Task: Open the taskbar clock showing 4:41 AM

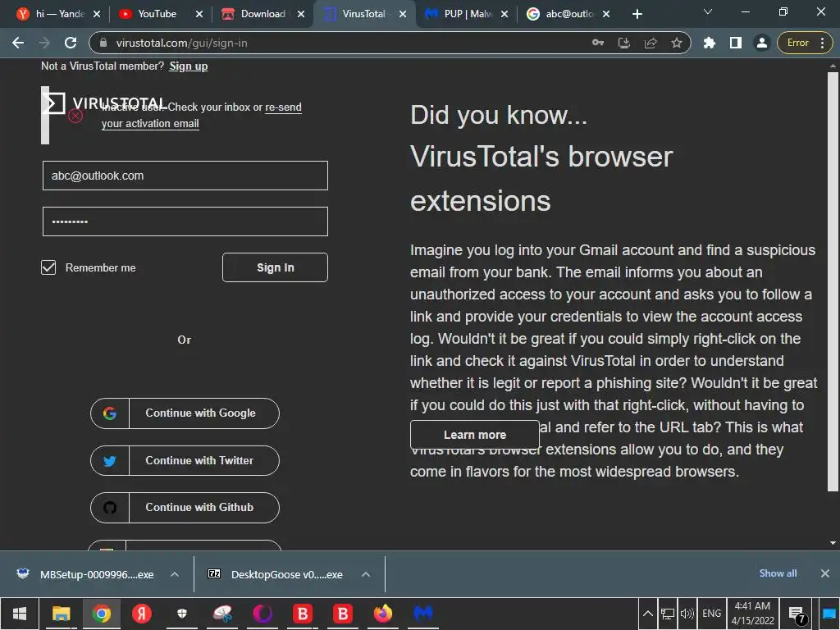Action: coord(753,614)
